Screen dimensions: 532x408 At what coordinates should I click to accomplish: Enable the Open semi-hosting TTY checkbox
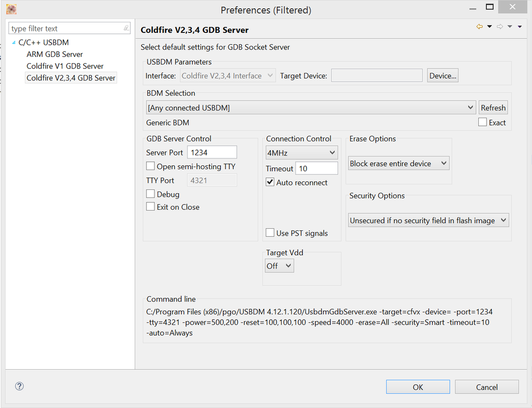click(151, 166)
